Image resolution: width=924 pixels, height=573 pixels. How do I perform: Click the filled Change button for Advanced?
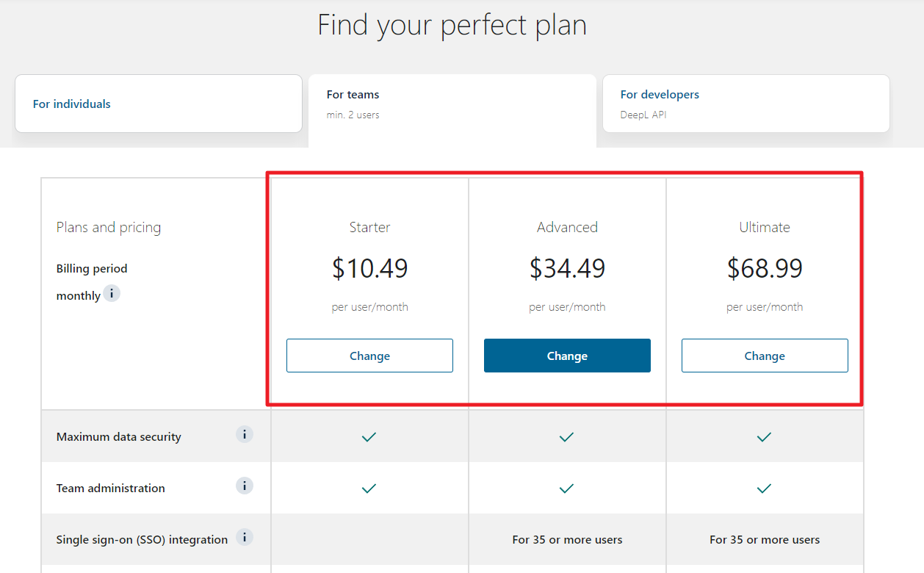[x=567, y=356]
